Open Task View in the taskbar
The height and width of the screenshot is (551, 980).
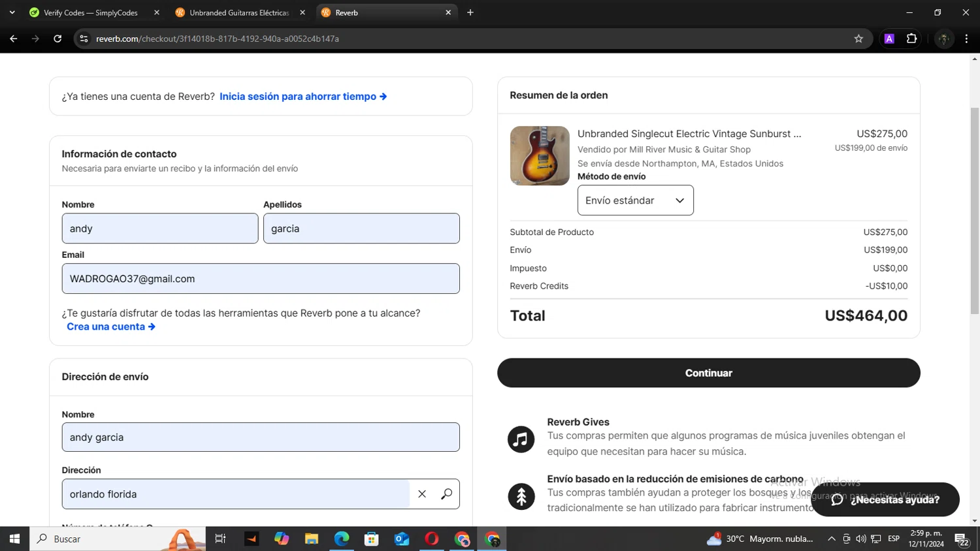click(221, 539)
